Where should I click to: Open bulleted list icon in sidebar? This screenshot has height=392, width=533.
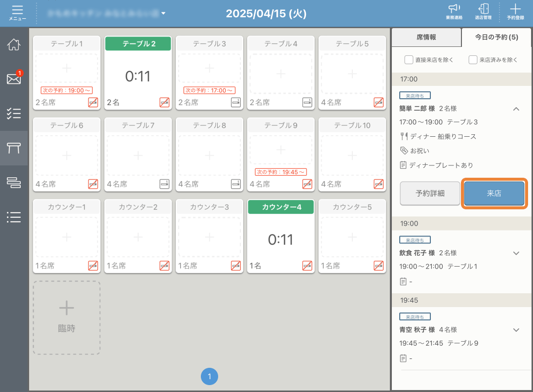pyautogui.click(x=14, y=217)
